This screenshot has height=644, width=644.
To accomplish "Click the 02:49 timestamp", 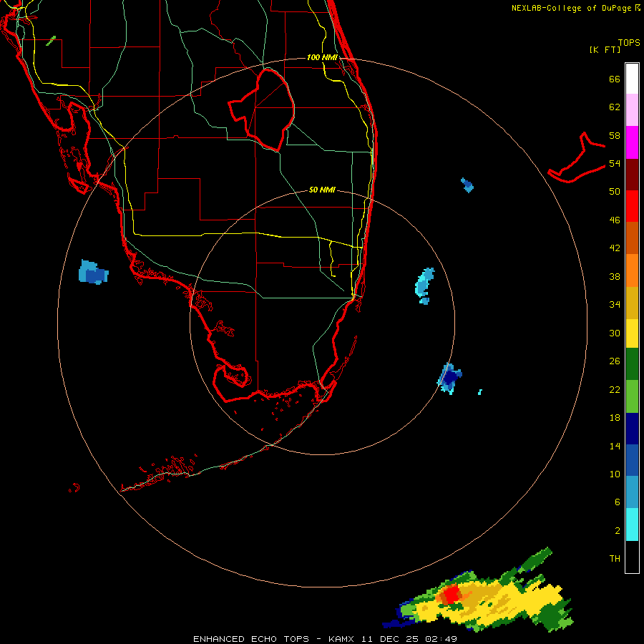I will 441,639.
